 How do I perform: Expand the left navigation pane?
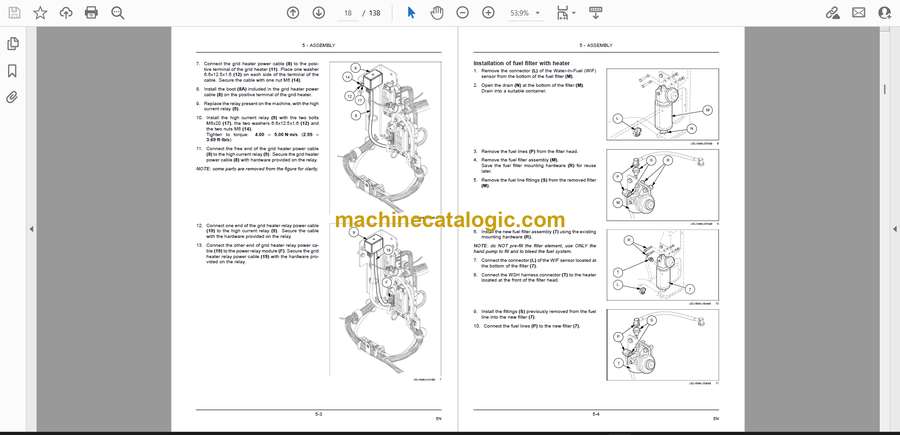pyautogui.click(x=32, y=229)
